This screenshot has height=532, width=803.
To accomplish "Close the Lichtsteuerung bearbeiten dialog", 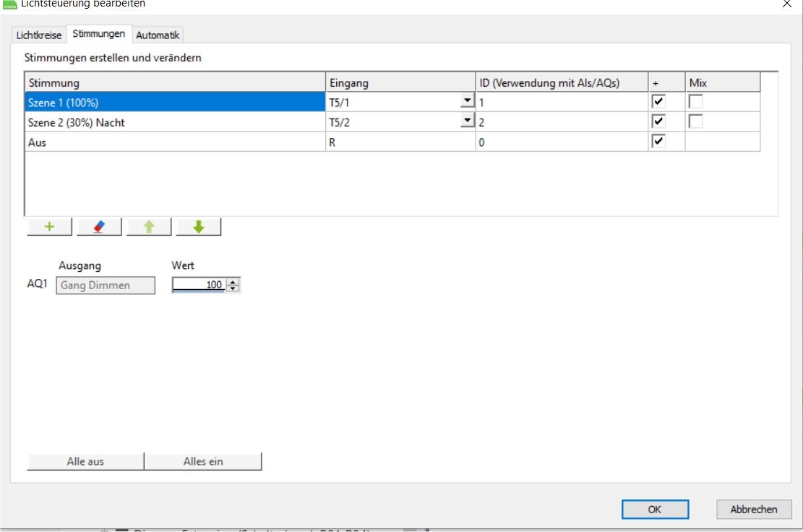I will click(x=786, y=4).
